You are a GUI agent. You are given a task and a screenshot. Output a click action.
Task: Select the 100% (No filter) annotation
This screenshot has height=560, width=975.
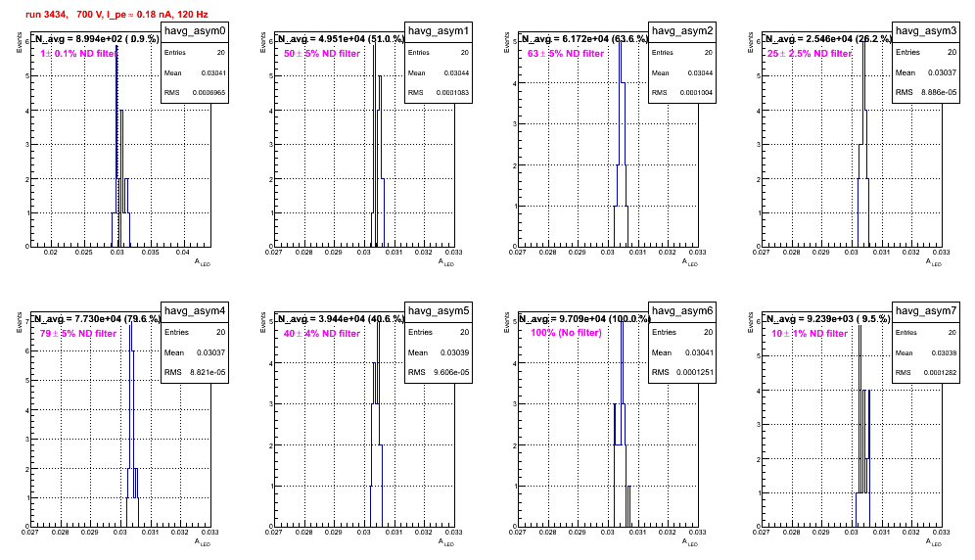click(566, 333)
